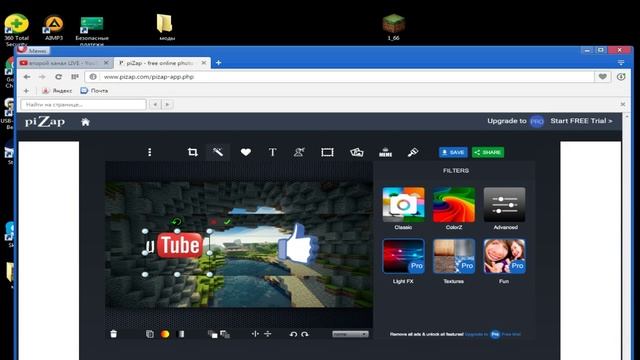Confirm sticker placement with green checkmark
Screen dimensions: 640x360
pyautogui.click(x=227, y=222)
